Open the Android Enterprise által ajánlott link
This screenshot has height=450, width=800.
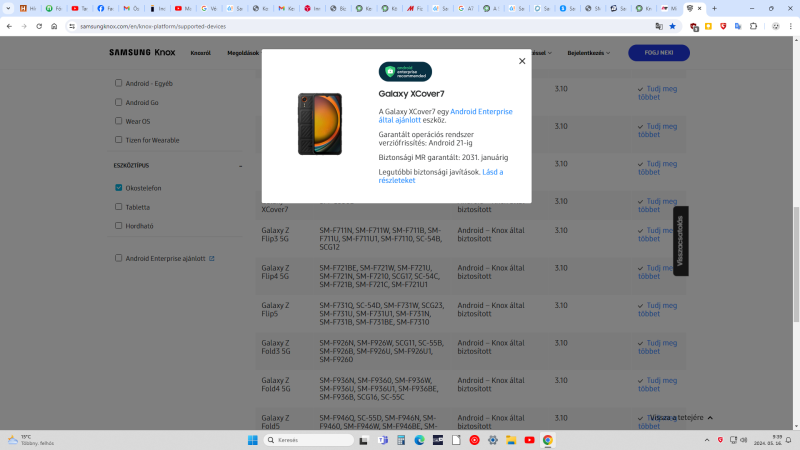pyautogui.click(x=445, y=116)
